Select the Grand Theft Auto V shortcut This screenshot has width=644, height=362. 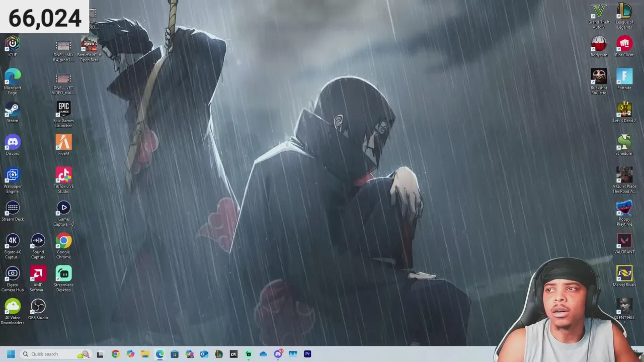coord(599,17)
